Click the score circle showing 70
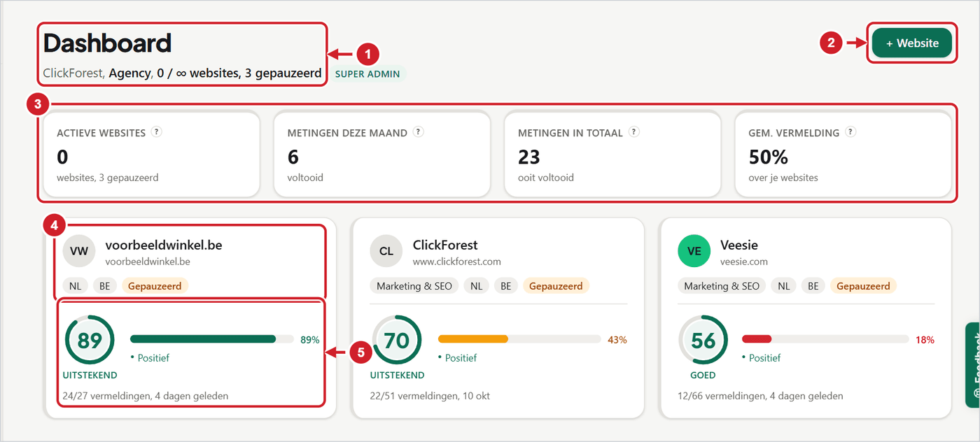This screenshot has height=442, width=980. [x=397, y=340]
